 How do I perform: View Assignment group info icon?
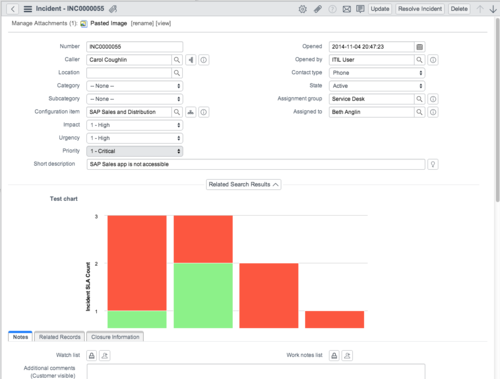click(x=433, y=99)
